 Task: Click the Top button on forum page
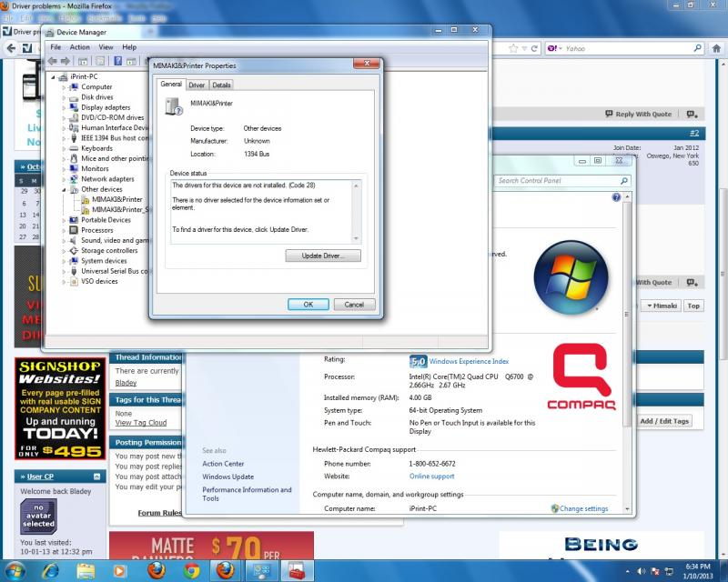(x=693, y=306)
